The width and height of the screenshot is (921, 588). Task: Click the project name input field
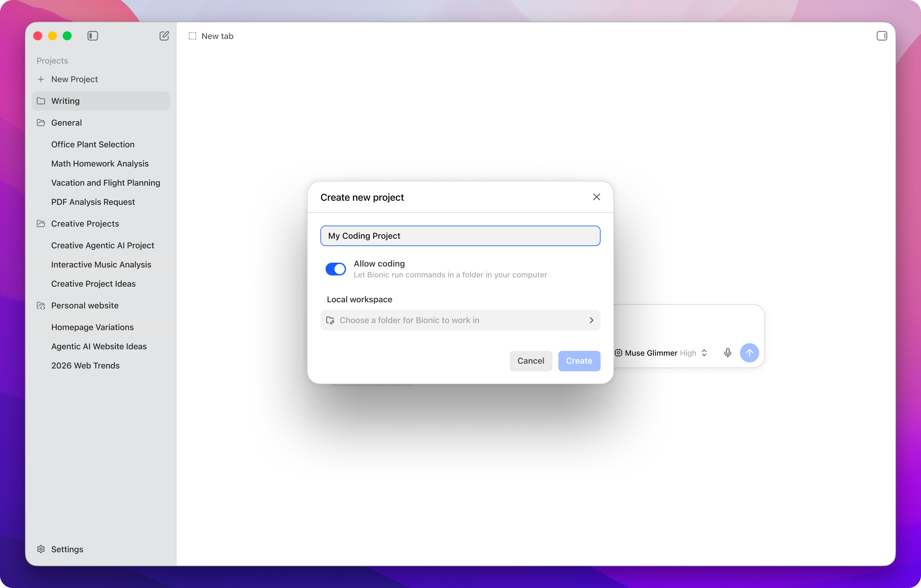tap(460, 236)
